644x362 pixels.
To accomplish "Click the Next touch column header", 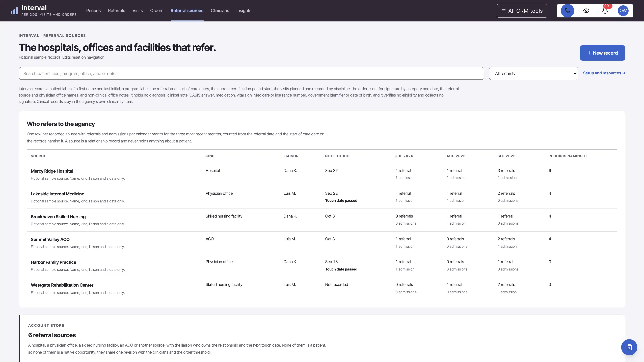I will [x=337, y=156].
